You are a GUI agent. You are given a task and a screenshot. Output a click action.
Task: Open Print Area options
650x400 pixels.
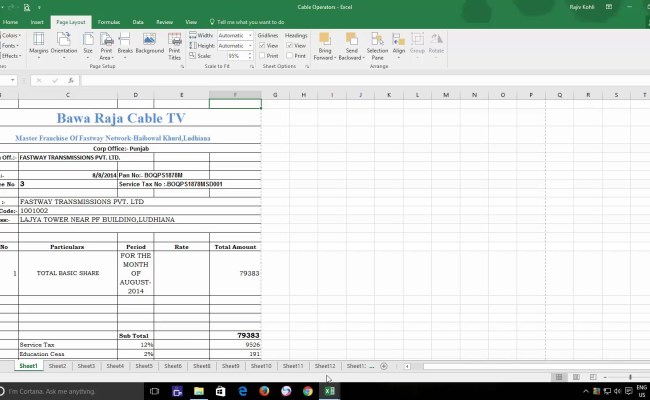click(107, 46)
